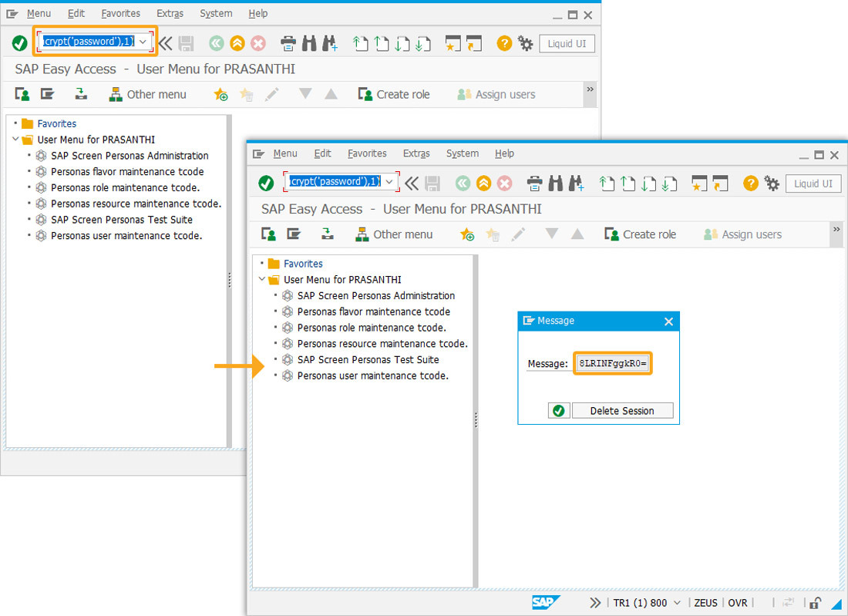Collapse User Menu for PRASANTHI in the front window
This screenshot has width=848, height=616.
(262, 279)
